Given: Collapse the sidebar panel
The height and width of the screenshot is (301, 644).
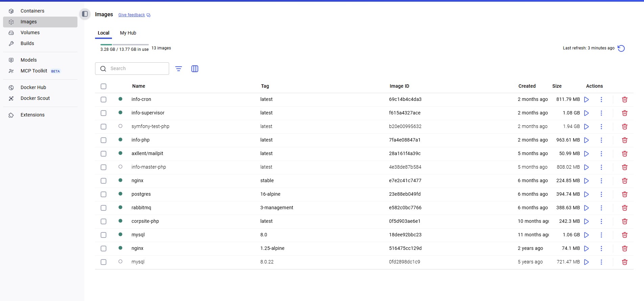Looking at the screenshot, I should [85, 14].
